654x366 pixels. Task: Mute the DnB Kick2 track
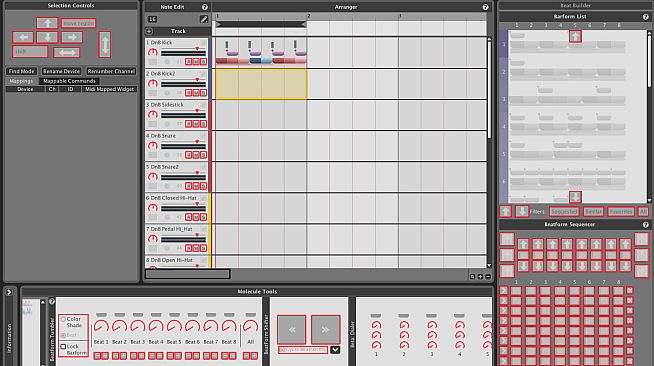point(196,93)
